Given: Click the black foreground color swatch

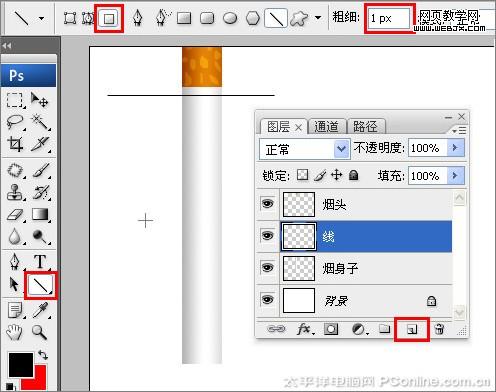Looking at the screenshot, I should 21,365.
